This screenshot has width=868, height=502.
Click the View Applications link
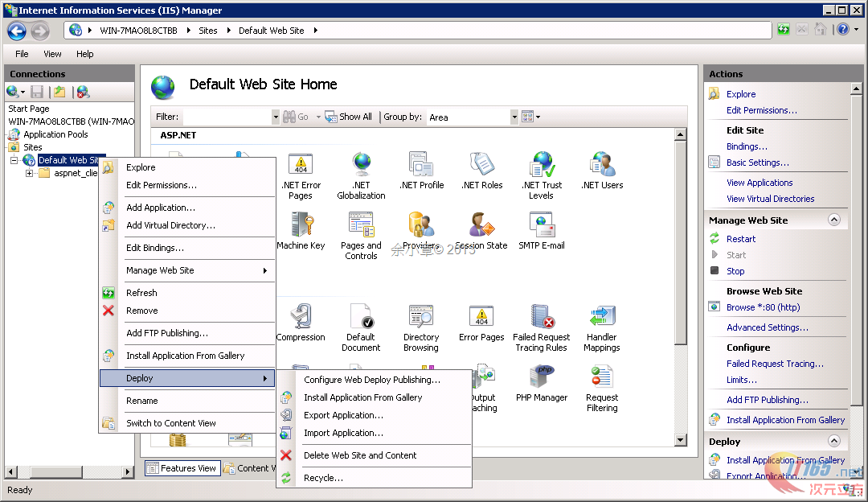759,183
